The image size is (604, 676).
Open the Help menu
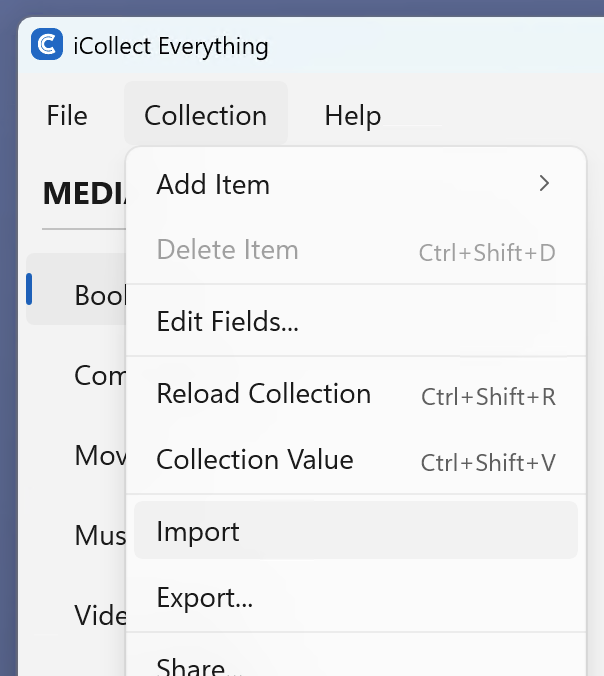352,115
